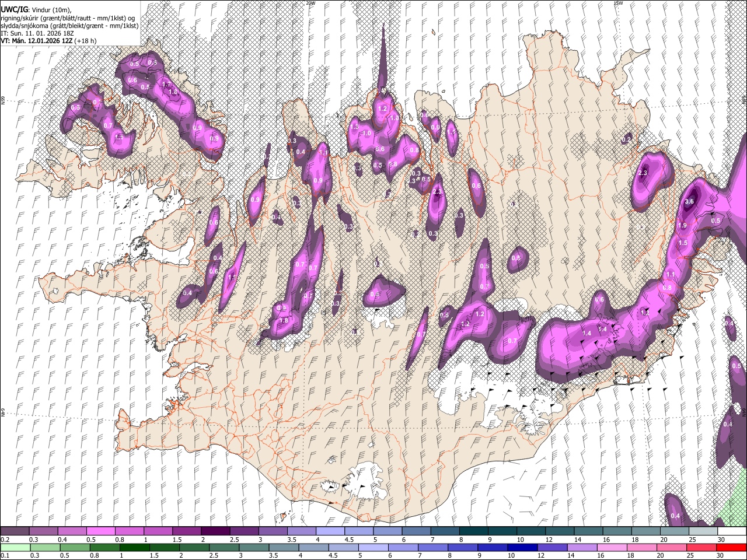Click the '3.6' precipitation value in the east
Screen dimensions: 747x560
[689, 202]
